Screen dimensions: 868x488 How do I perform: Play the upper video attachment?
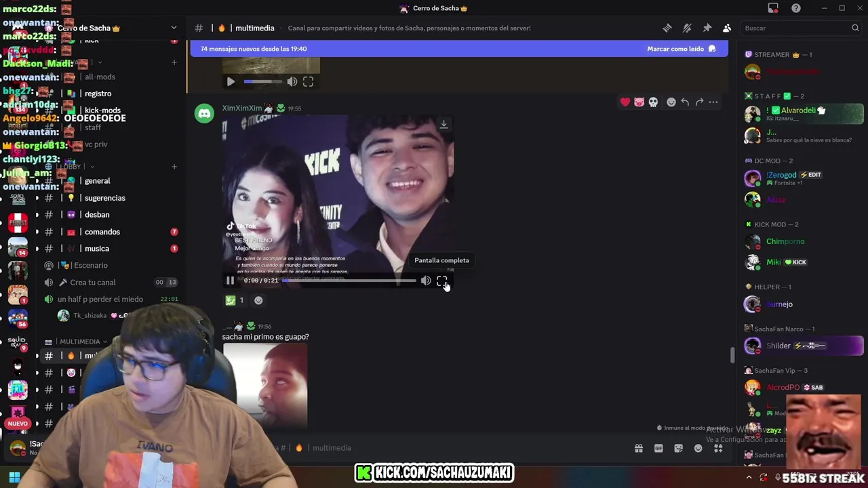pos(231,82)
